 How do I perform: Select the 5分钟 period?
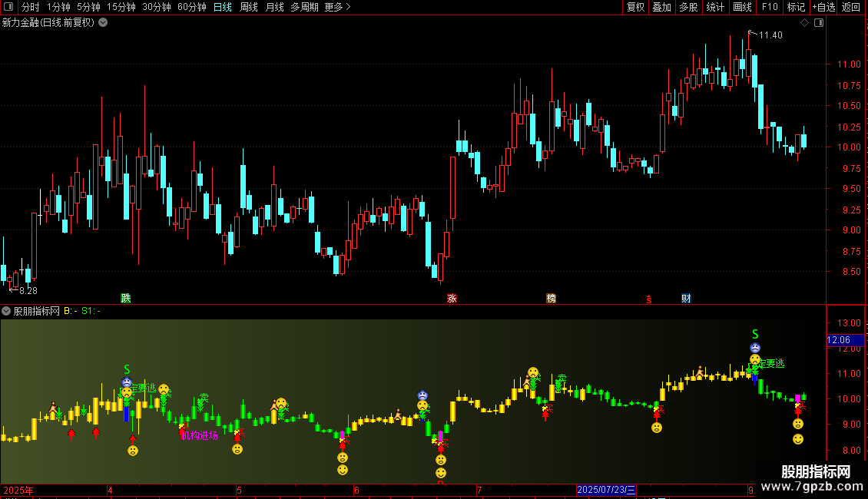point(88,7)
